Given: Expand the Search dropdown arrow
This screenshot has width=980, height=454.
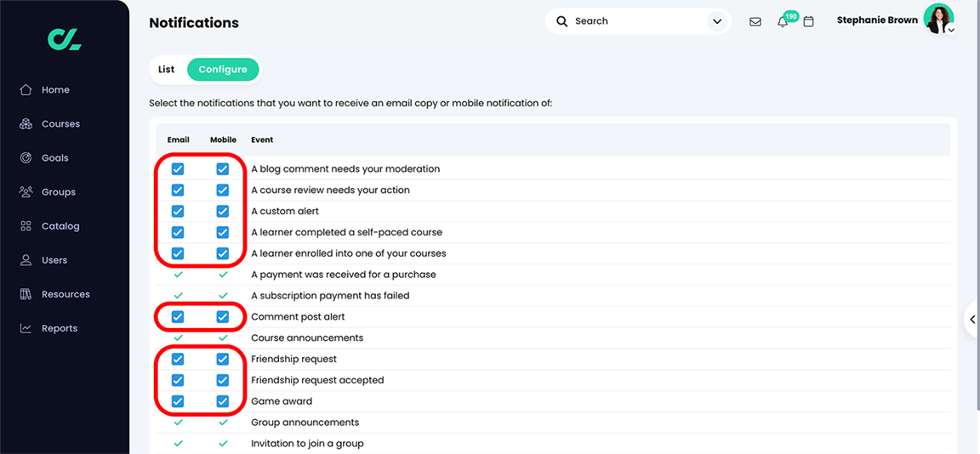Looking at the screenshot, I should click(717, 21).
